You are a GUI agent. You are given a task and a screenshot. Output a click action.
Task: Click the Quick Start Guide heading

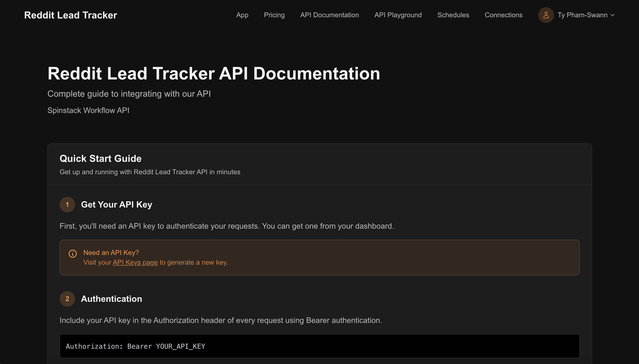100,158
